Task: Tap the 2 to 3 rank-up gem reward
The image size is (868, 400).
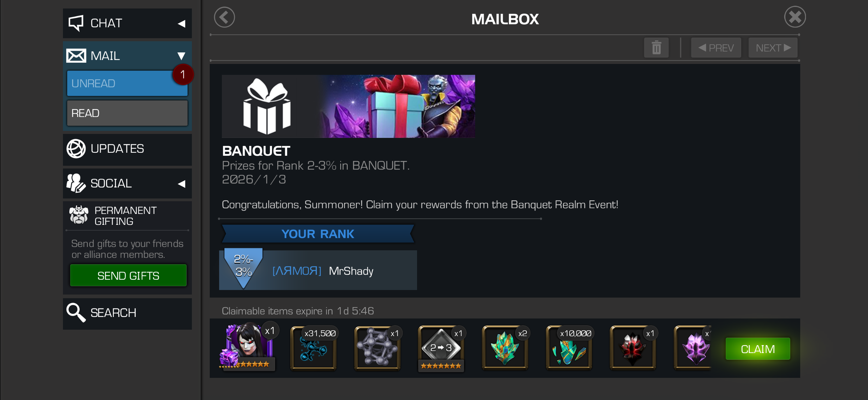Action: click(x=441, y=348)
